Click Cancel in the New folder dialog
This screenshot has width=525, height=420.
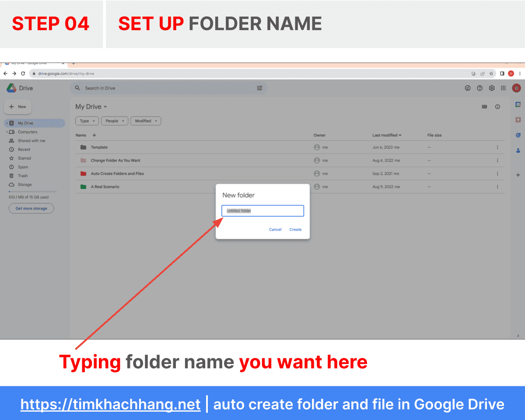tap(275, 229)
